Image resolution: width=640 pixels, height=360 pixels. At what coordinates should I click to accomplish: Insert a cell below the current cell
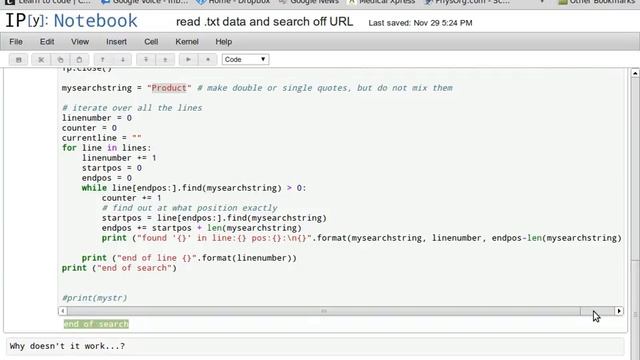click(165, 60)
